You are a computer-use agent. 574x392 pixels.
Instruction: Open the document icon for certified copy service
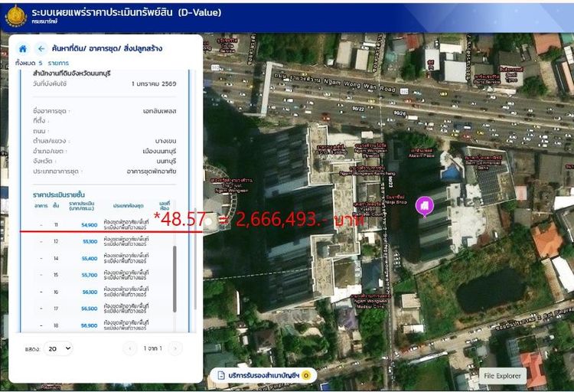tap(220, 375)
